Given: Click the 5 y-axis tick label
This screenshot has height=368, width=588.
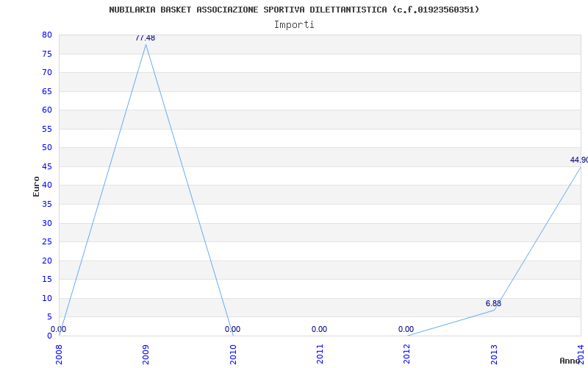Looking at the screenshot, I should (x=49, y=317).
